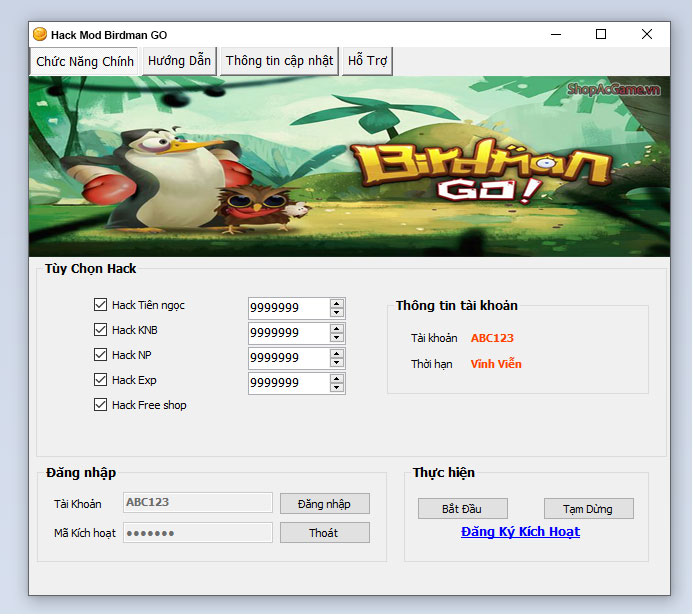Click the ABC123 account name text
Screen dimensions: 693x616
[492, 338]
